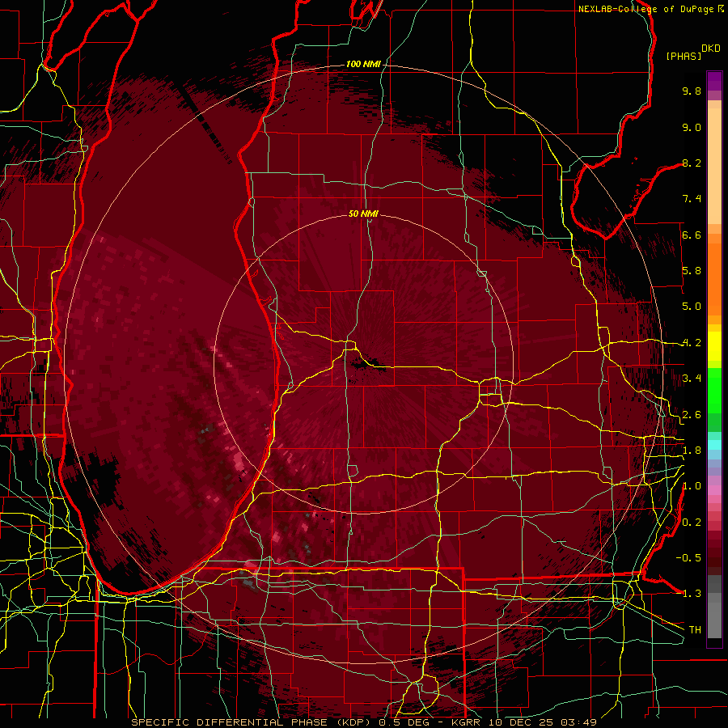The width and height of the screenshot is (728, 728).
Task: Select the 2.6 value on the scale
Action: 692,415
